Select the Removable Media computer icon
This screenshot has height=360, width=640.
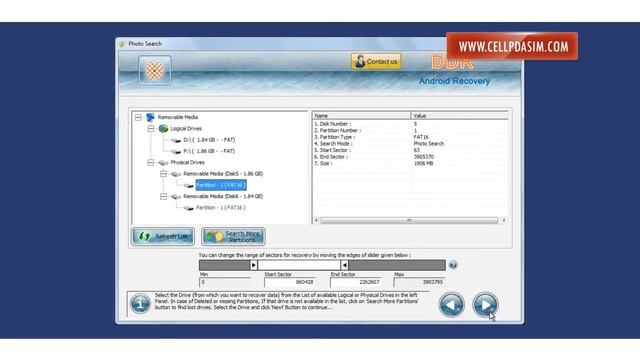[150, 117]
